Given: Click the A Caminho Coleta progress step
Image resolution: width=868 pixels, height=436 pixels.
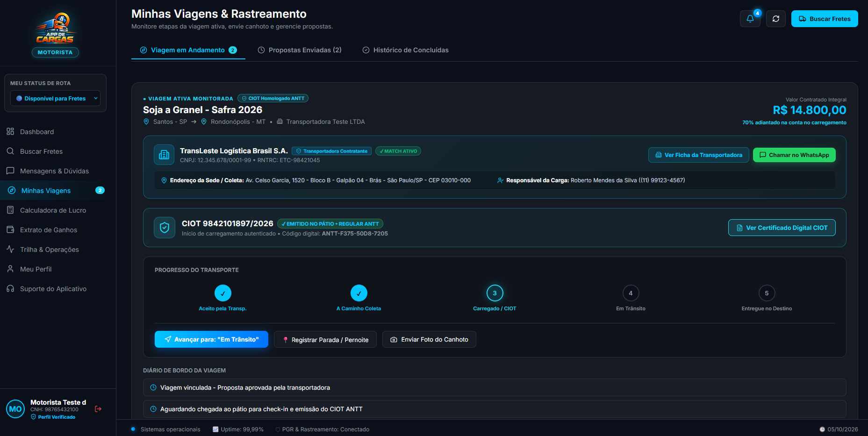Looking at the screenshot, I should pos(359,298).
